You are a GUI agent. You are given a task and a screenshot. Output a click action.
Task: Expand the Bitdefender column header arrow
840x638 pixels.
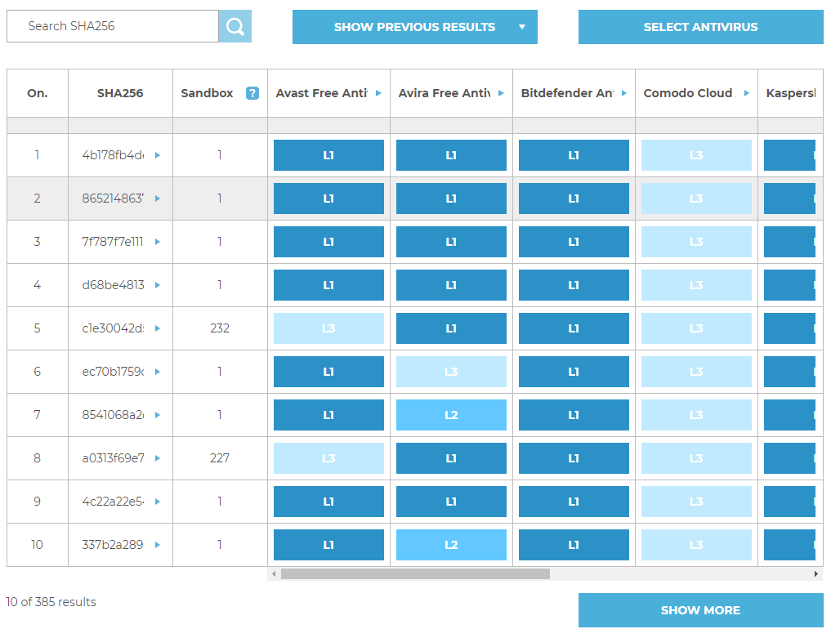pos(624,93)
